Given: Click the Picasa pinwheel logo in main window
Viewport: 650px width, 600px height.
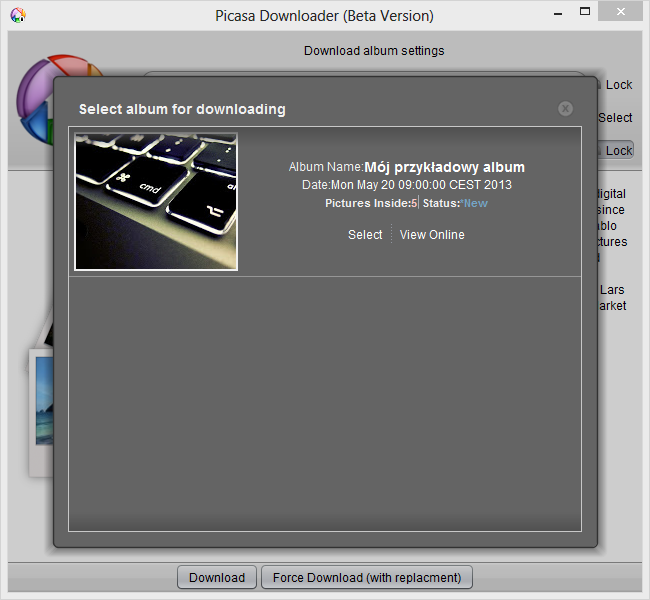Looking at the screenshot, I should [x=35, y=100].
